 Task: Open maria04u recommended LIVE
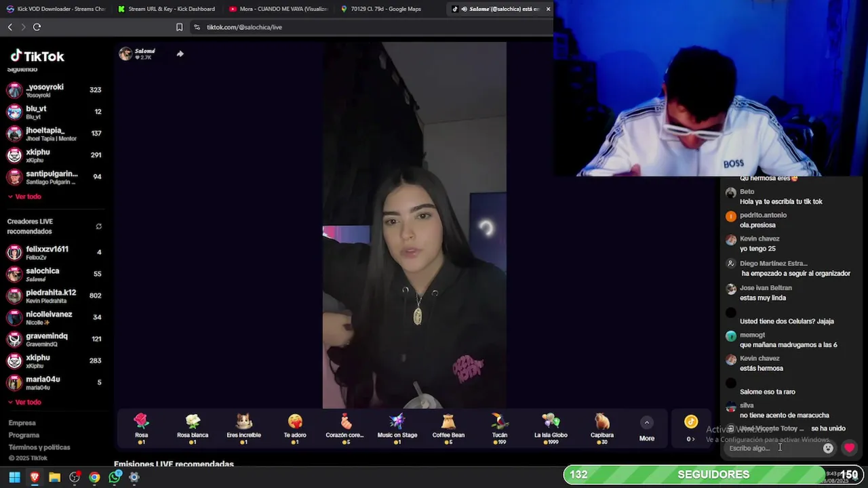point(54,382)
